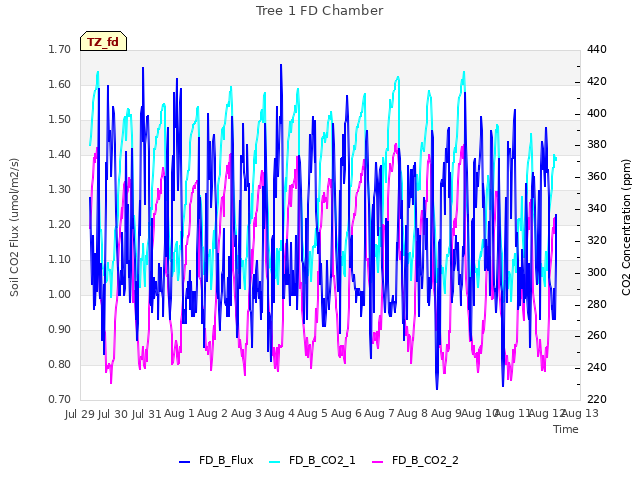Click the 1.30 left axis value
Image resolution: width=640 pixels, height=480 pixels.
coord(60,189)
